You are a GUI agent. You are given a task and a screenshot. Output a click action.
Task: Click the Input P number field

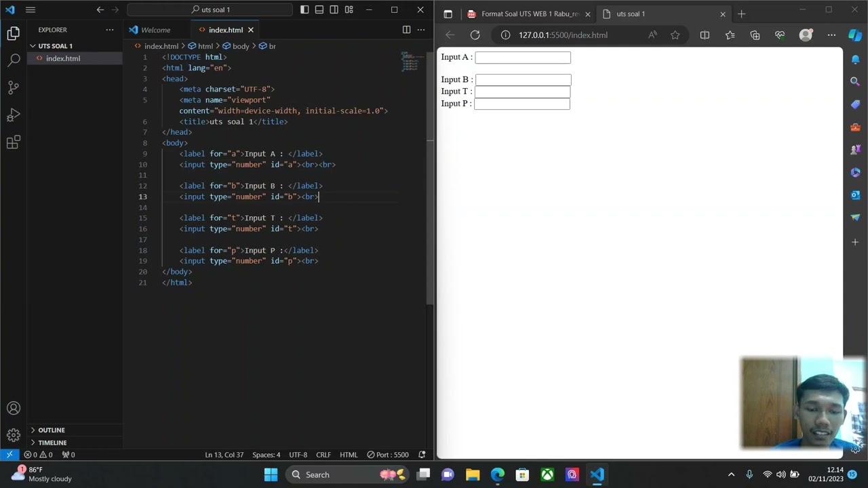pos(522,104)
